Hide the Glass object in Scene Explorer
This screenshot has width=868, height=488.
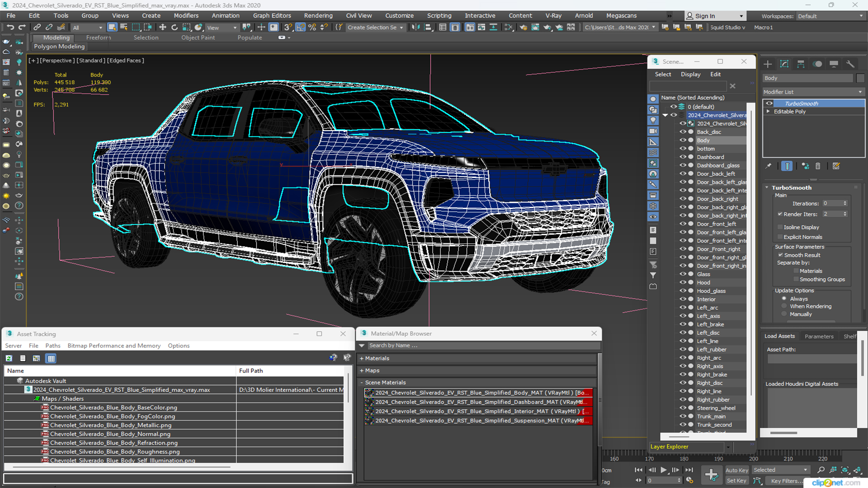click(683, 274)
